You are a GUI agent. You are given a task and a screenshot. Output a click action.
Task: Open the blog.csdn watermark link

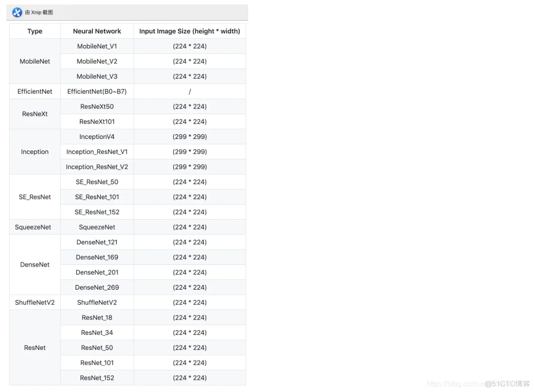(x=455, y=384)
